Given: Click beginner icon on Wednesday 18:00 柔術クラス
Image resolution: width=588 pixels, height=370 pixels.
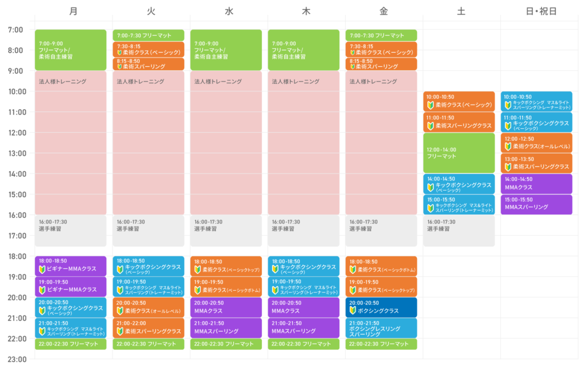Looking at the screenshot, I should point(198,269).
